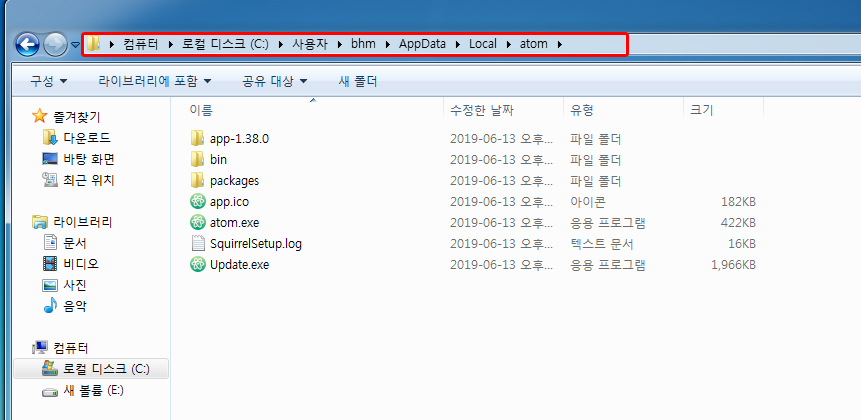Select 컴퓨터 in the address breadcrumb
Viewport: 861px width, 420px height.
tap(142, 44)
